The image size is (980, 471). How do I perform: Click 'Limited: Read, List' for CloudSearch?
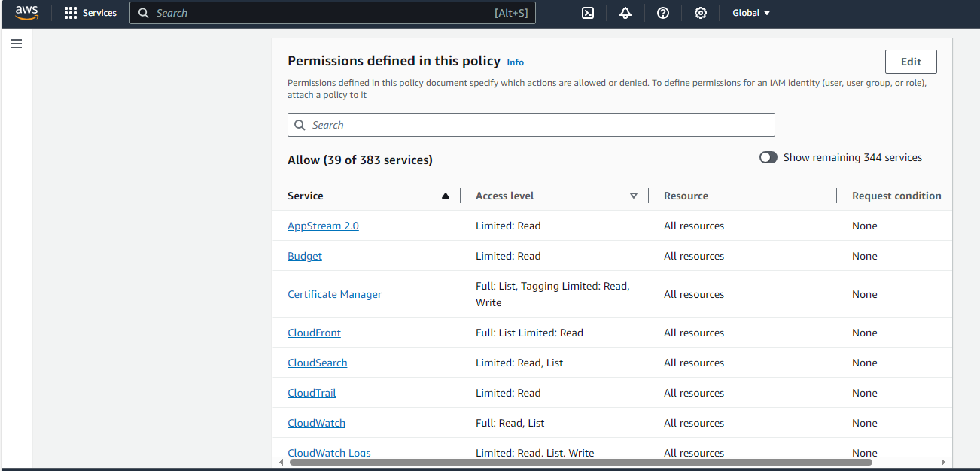click(519, 363)
